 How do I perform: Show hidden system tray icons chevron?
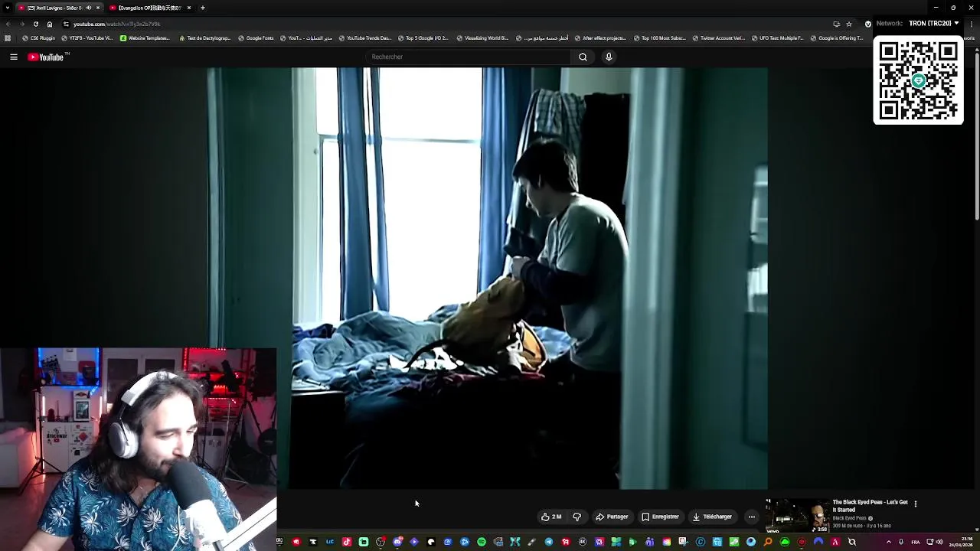point(888,542)
